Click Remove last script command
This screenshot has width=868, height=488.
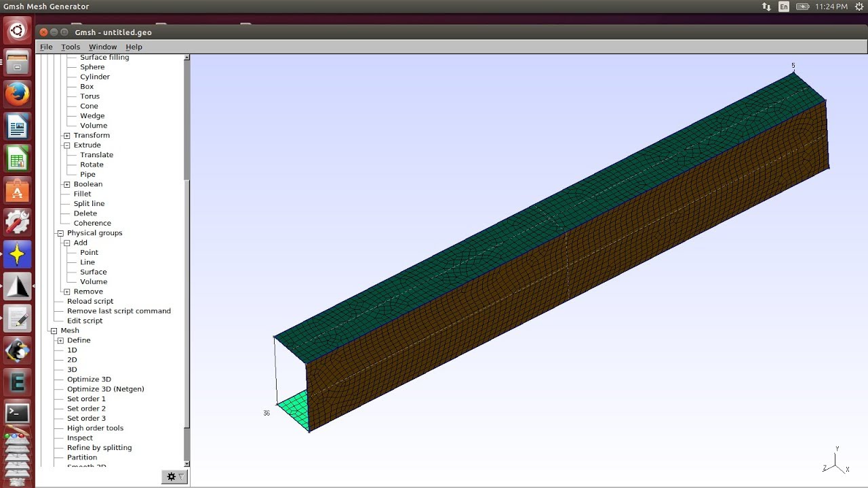click(119, 311)
